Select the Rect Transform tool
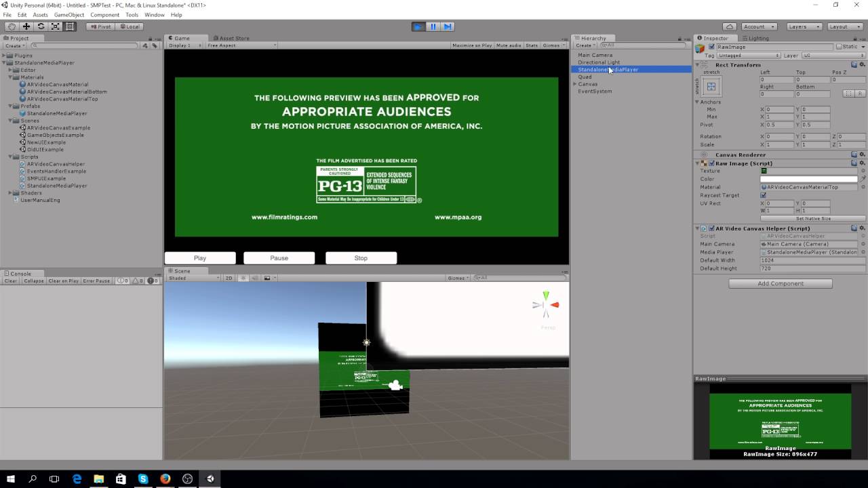Image resolution: width=868 pixels, height=488 pixels. pos(69,26)
